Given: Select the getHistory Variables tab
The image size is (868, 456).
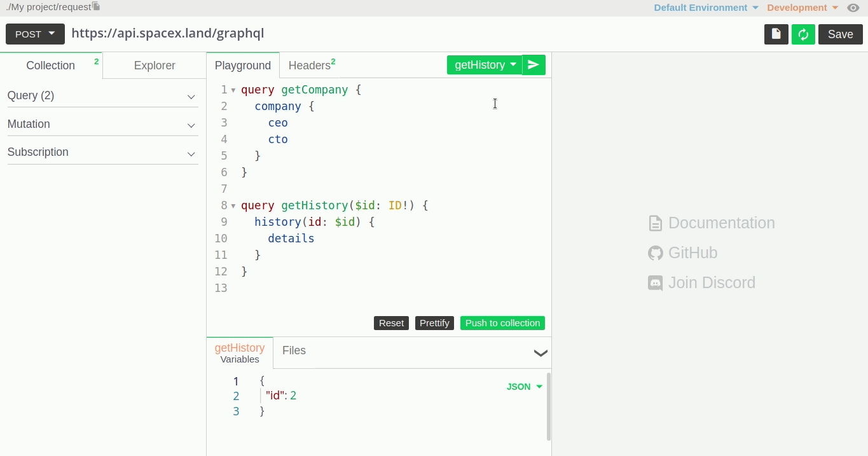Looking at the screenshot, I should click(x=240, y=353).
